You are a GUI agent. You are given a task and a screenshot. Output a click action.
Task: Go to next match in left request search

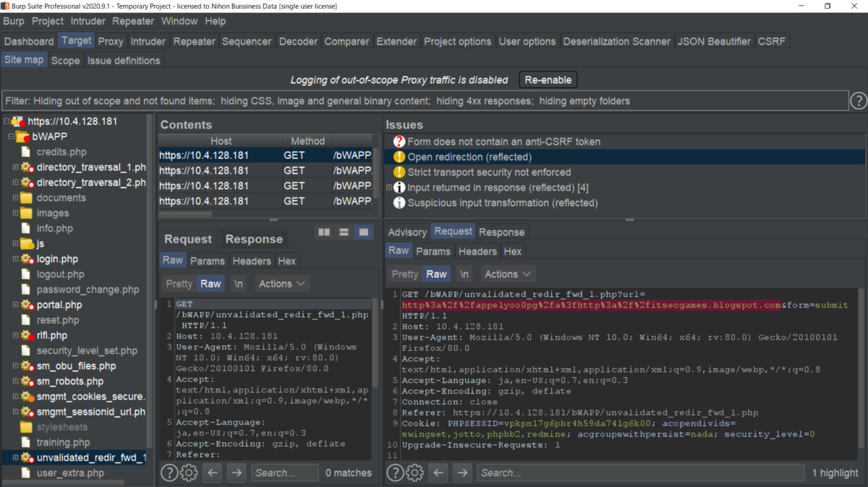click(237, 473)
